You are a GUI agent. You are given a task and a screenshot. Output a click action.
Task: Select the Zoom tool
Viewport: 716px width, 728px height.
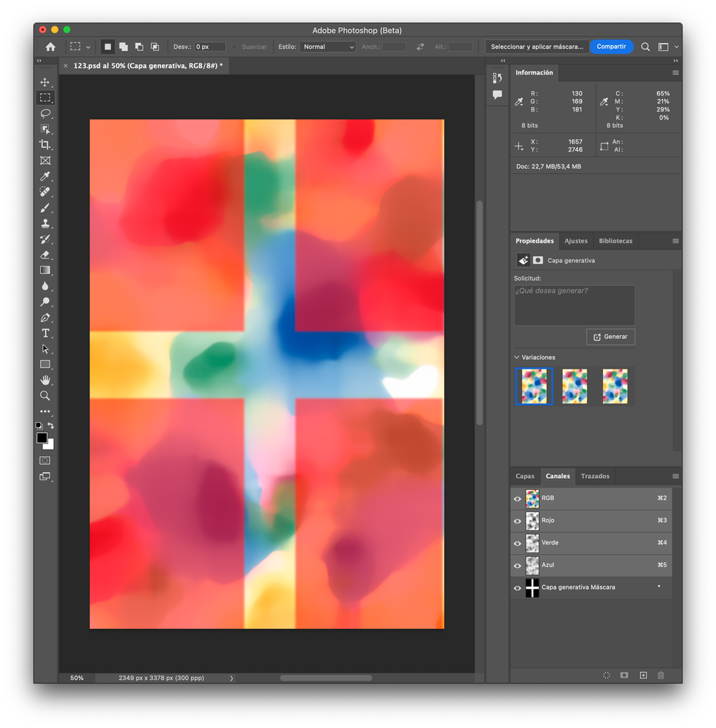45,396
